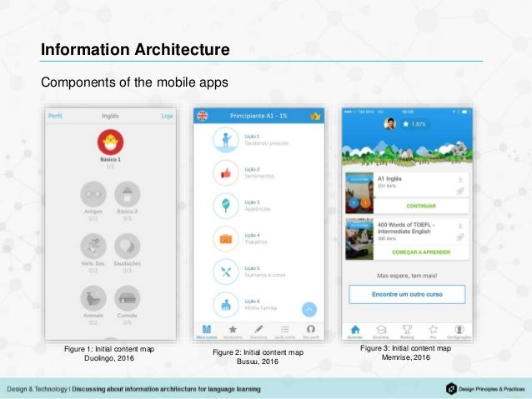Open the A1 Inglês course thumbnail

pos(359,193)
